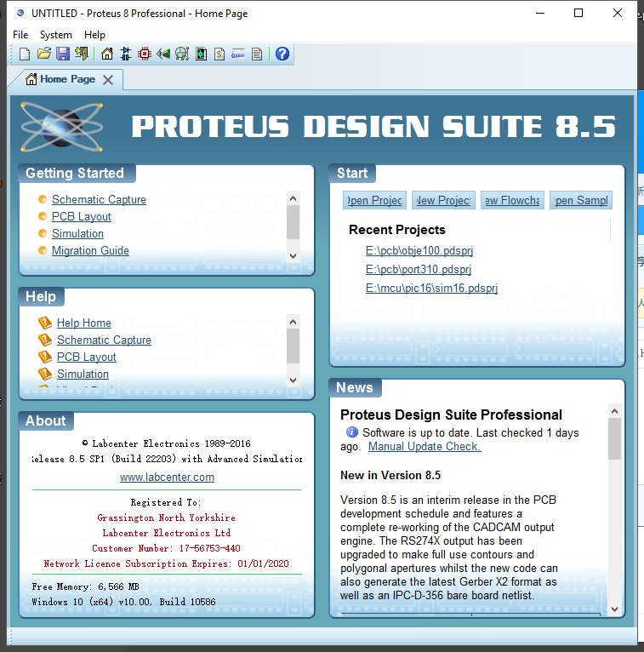This screenshot has height=652, width=644.
Task: Open the Simulation link in Help panel
Action: coord(83,375)
